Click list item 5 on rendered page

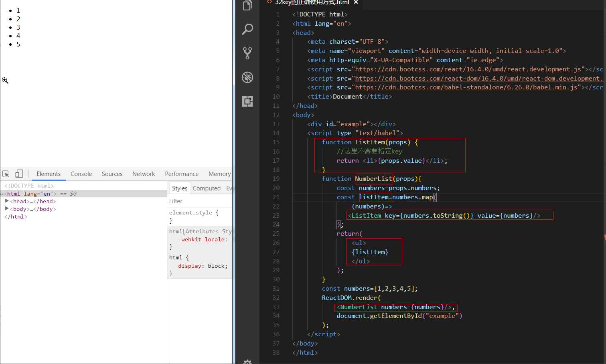click(18, 44)
